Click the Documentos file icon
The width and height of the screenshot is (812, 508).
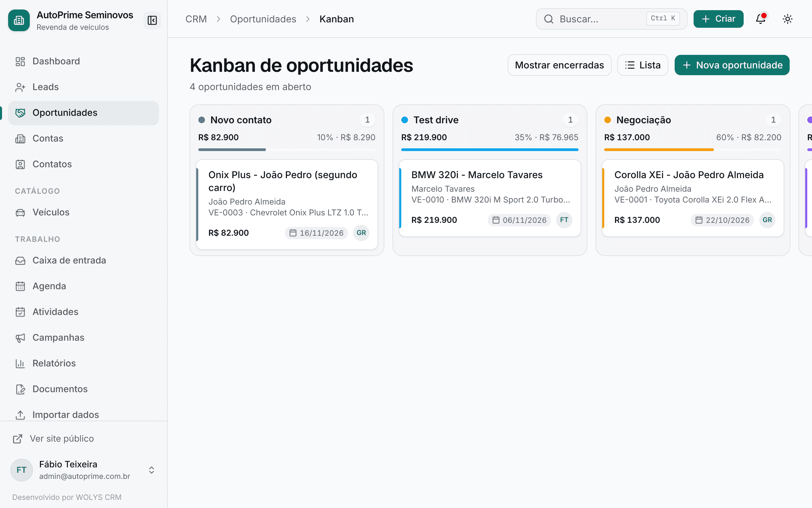click(20, 389)
